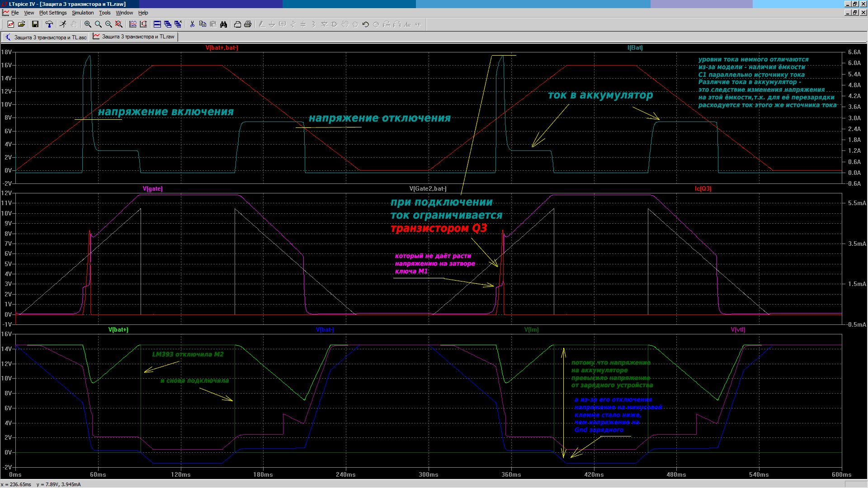Switch to the 'Защита 3 транзистора и TL.asc' tab
Viewport: 868px width, 488px height.
point(46,37)
